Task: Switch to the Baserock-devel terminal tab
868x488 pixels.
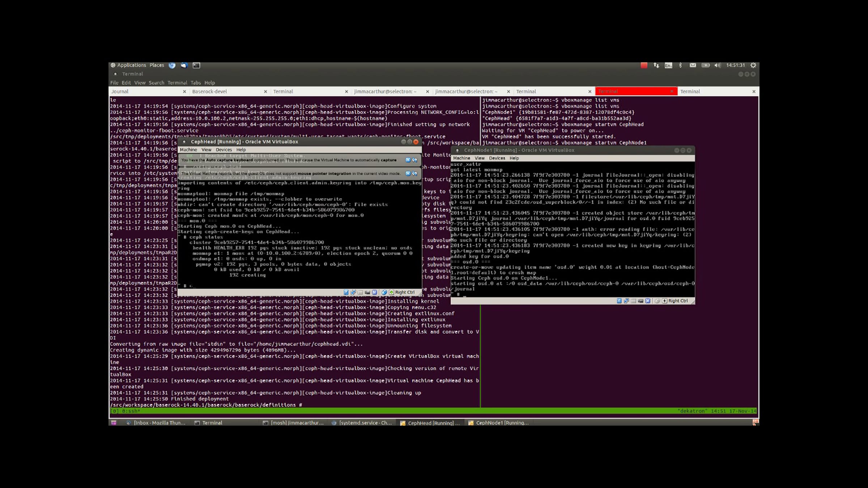Action: (x=229, y=91)
